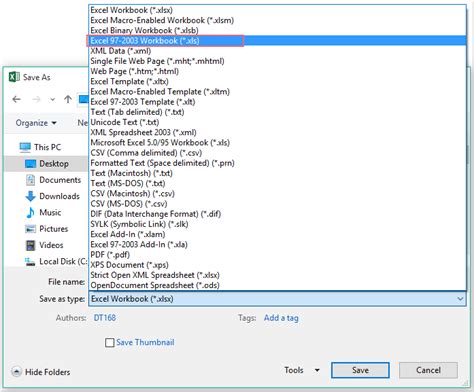Choose CSV (Macintosh) (*.csv)
474x392 pixels.
click(277, 194)
